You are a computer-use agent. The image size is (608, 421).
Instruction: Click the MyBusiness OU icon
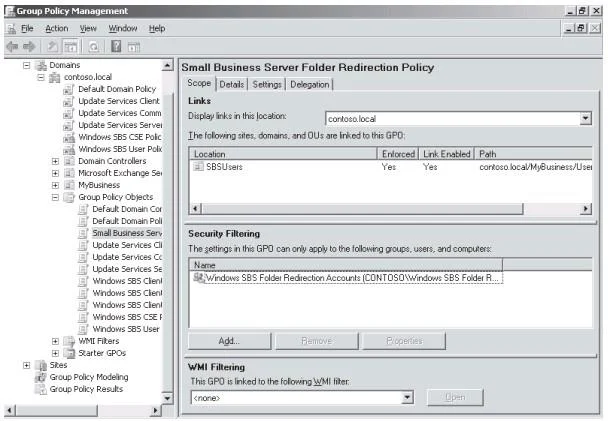coord(69,185)
